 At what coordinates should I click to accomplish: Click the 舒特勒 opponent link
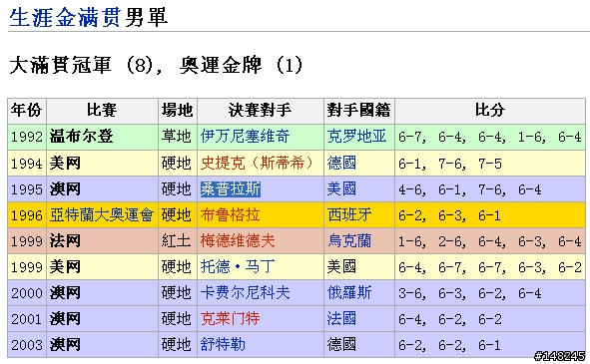tap(223, 345)
